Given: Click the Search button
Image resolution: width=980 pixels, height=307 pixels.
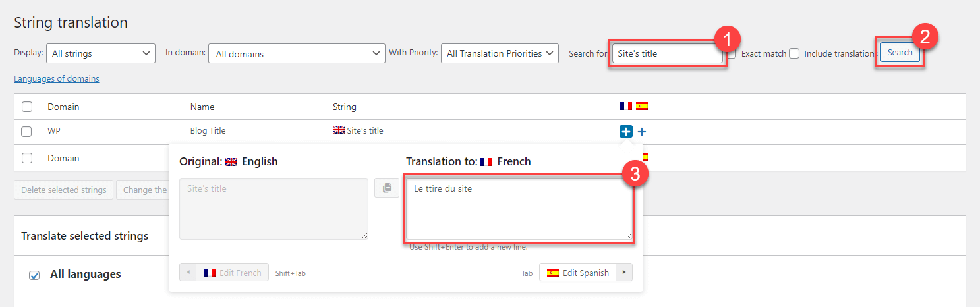Looking at the screenshot, I should (900, 53).
